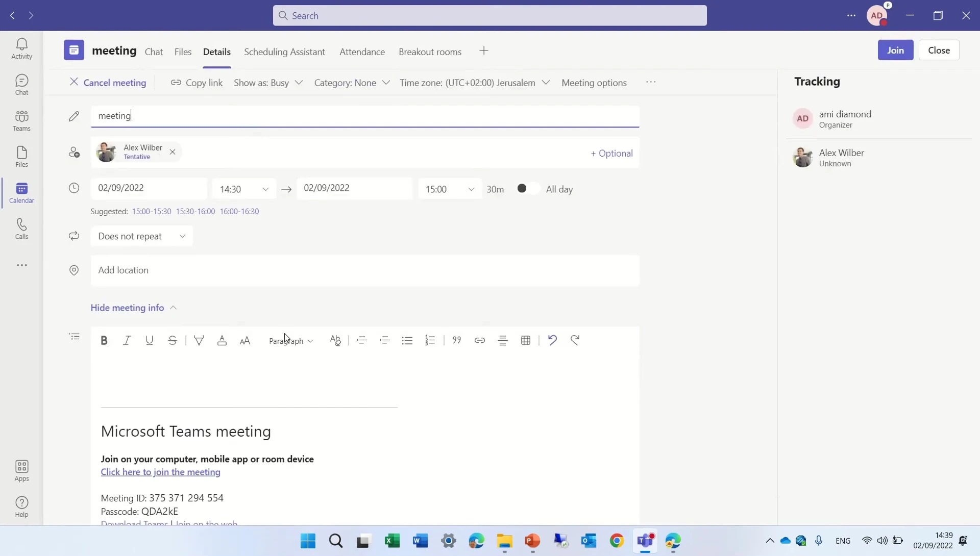
Task: Switch to the meeting Chat tab
Action: 154,52
